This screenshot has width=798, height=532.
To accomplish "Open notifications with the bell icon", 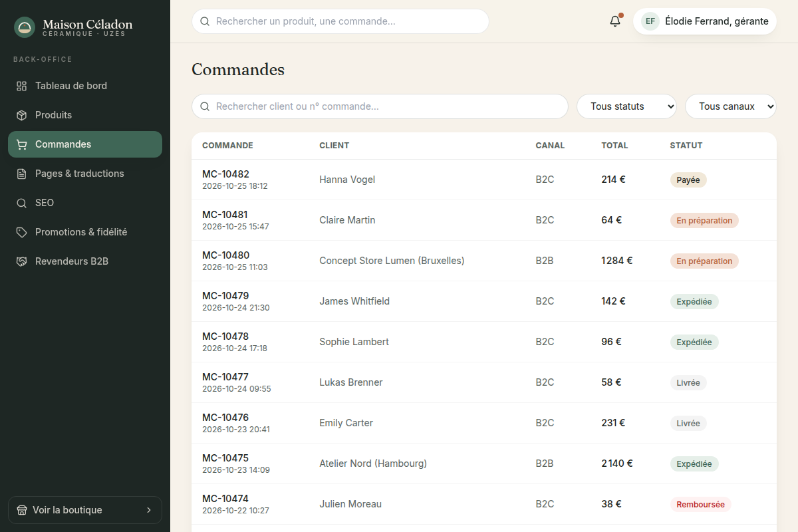I will pos(615,21).
